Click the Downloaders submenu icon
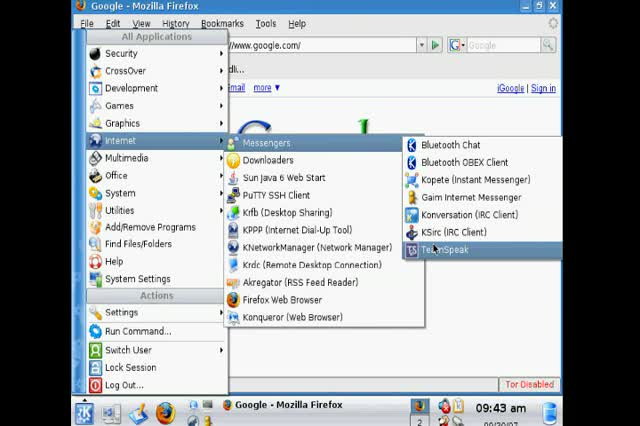 click(x=233, y=160)
